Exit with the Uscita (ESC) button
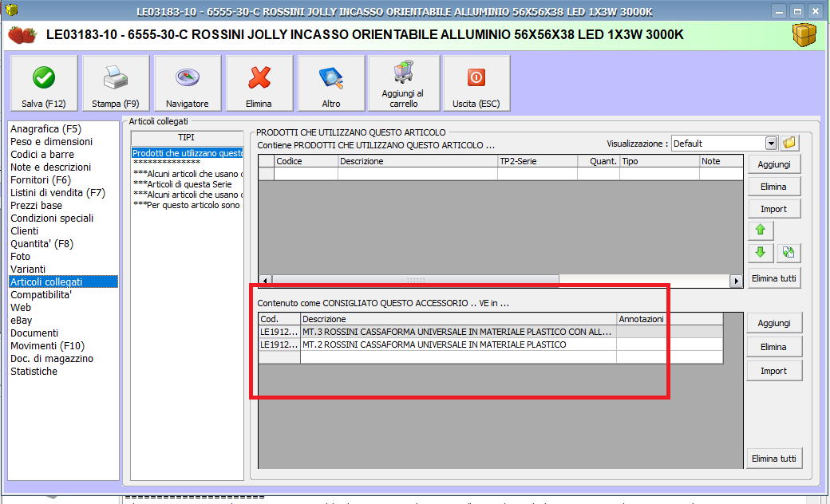 (476, 84)
